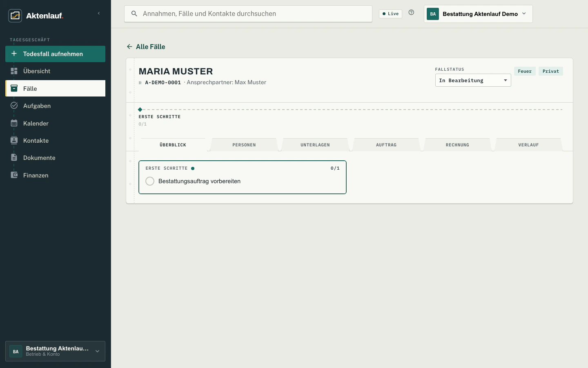Screen dimensions: 588x368
Task: Open Finanzen wallet icon in sidebar
Action: [14, 175]
